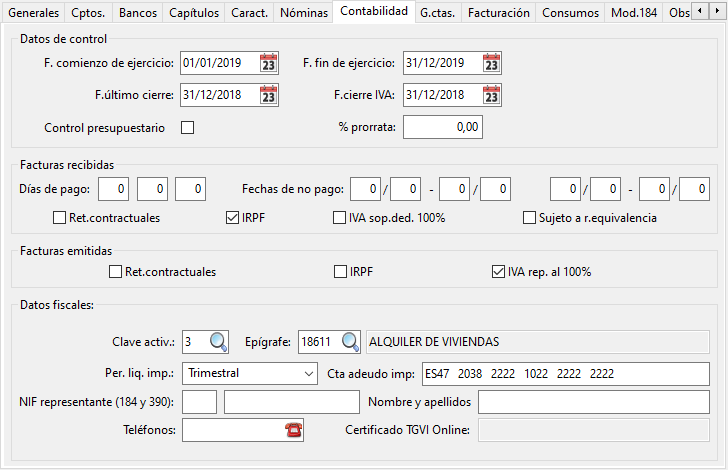Expand the Per. liq. imp. dropdown
The image size is (728, 470).
pyautogui.click(x=306, y=373)
